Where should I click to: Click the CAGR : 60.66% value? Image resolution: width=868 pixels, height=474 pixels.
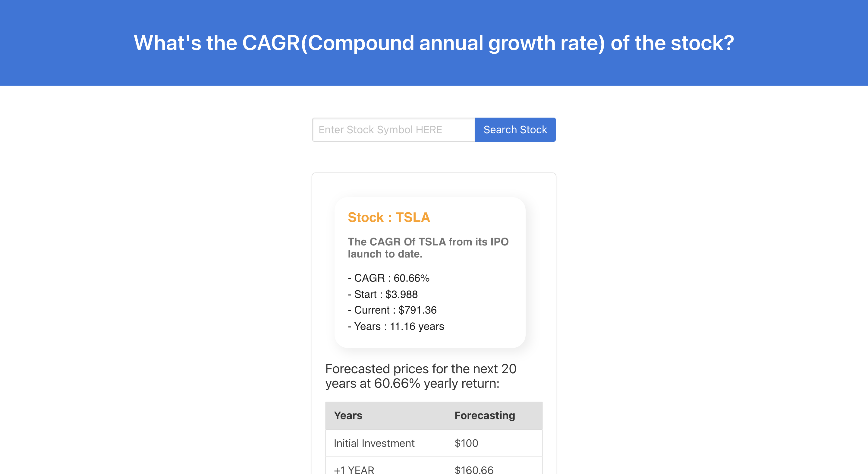(x=389, y=278)
